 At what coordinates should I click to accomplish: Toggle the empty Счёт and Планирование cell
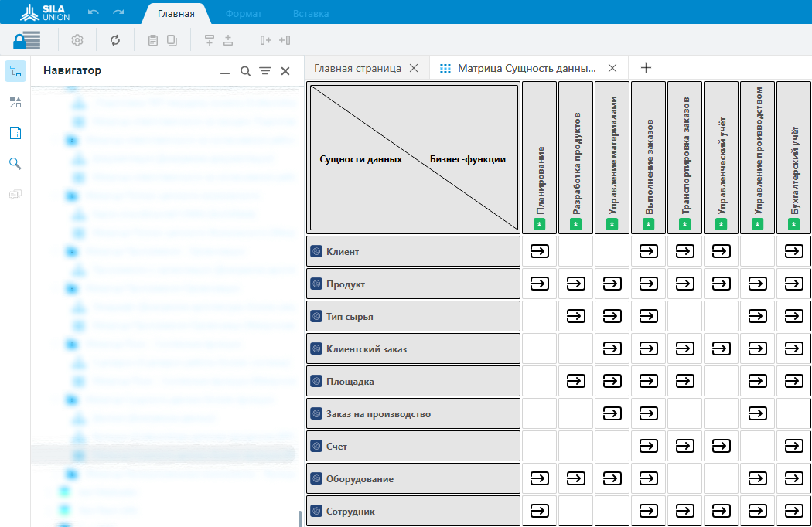540,446
